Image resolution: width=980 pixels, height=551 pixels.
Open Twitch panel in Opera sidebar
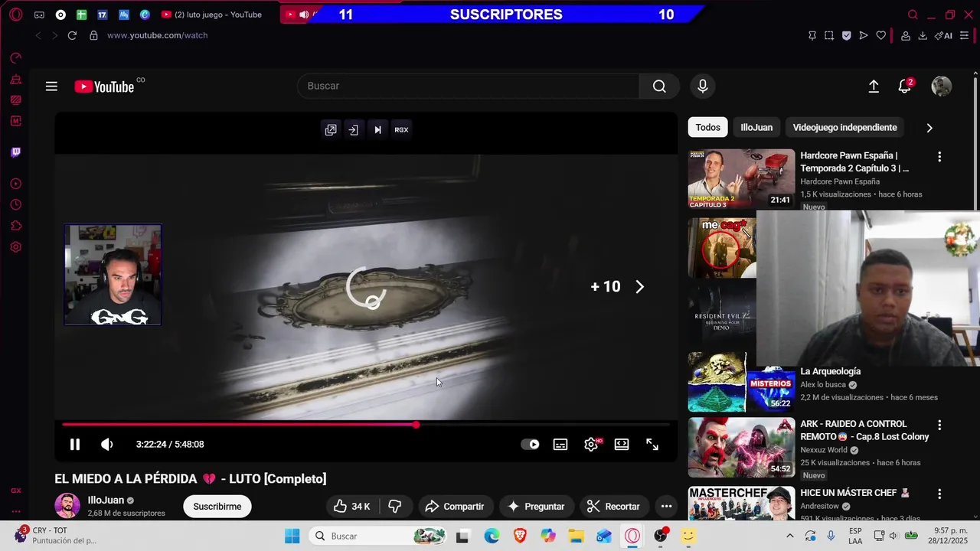pyautogui.click(x=15, y=152)
